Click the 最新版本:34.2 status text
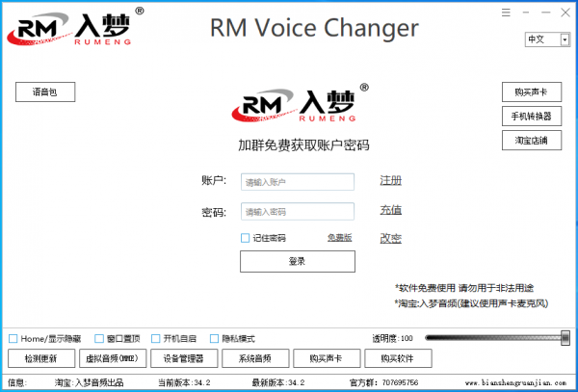 coord(278,382)
